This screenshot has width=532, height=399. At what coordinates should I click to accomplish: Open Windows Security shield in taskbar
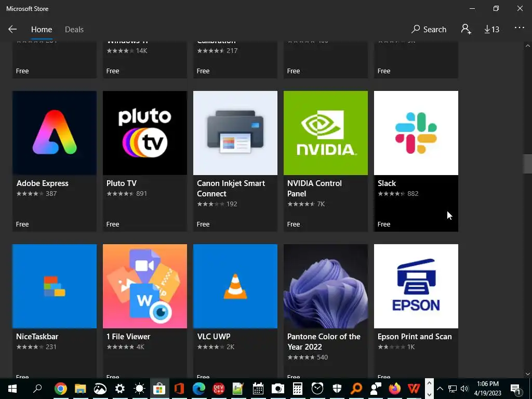point(337,389)
